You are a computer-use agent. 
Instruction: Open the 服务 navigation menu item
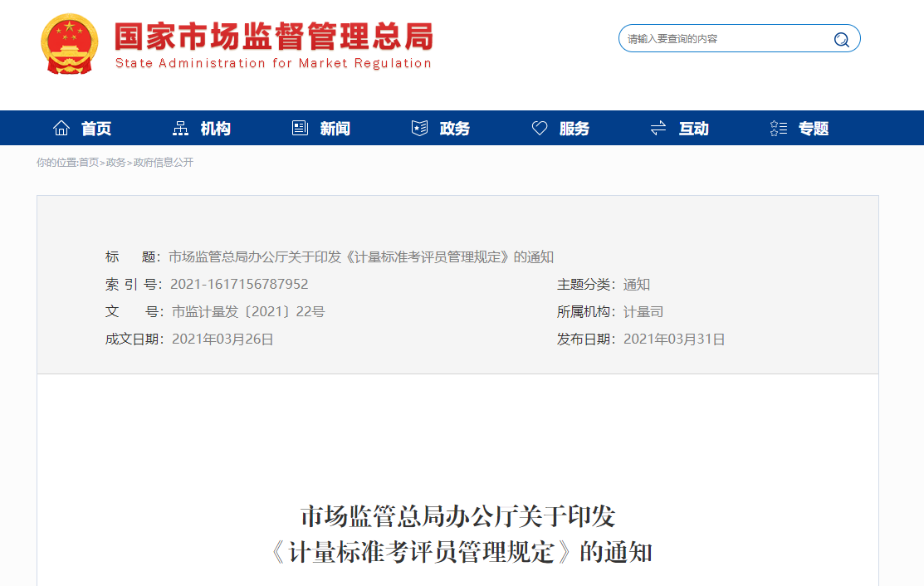pos(574,129)
